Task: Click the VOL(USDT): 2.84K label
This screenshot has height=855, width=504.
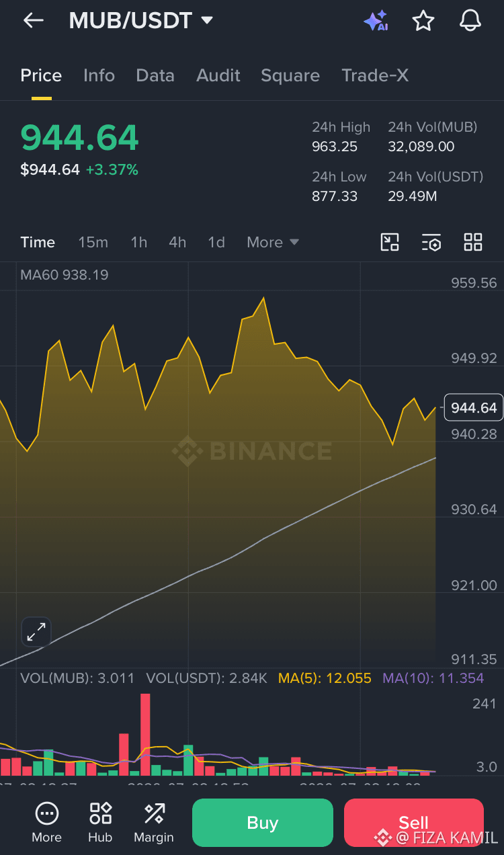Action: 206,678
